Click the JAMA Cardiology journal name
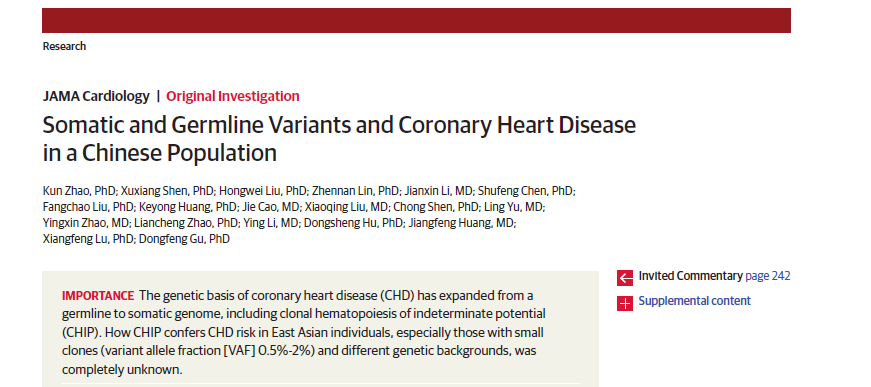 tap(96, 96)
